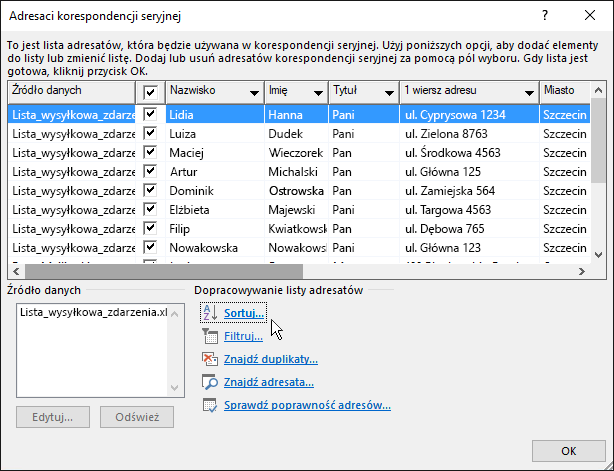Select the cell ul. Dębowa 765
Image resolution: width=614 pixels, height=471 pixels.
tap(470, 229)
